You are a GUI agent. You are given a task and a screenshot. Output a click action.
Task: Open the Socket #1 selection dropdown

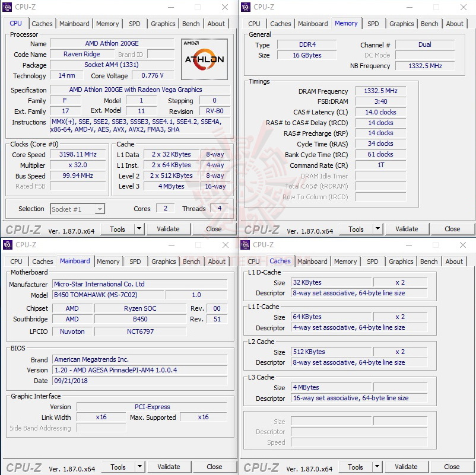[x=78, y=209]
